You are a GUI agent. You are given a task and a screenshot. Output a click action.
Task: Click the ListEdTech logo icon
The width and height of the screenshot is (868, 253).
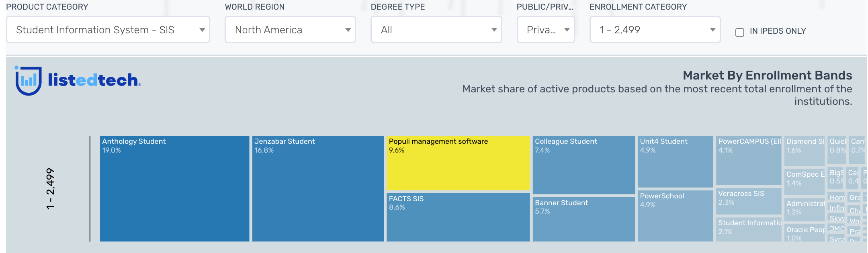(28, 80)
